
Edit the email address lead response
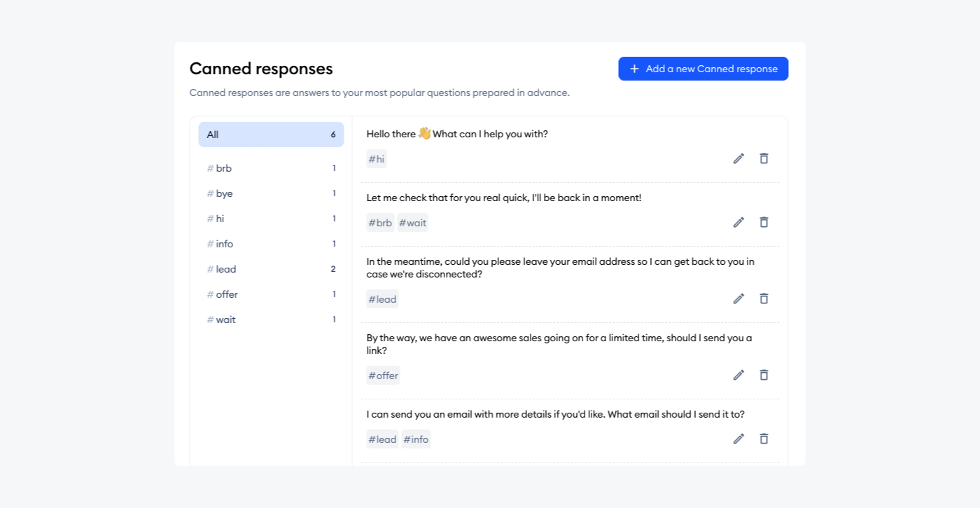(738, 298)
